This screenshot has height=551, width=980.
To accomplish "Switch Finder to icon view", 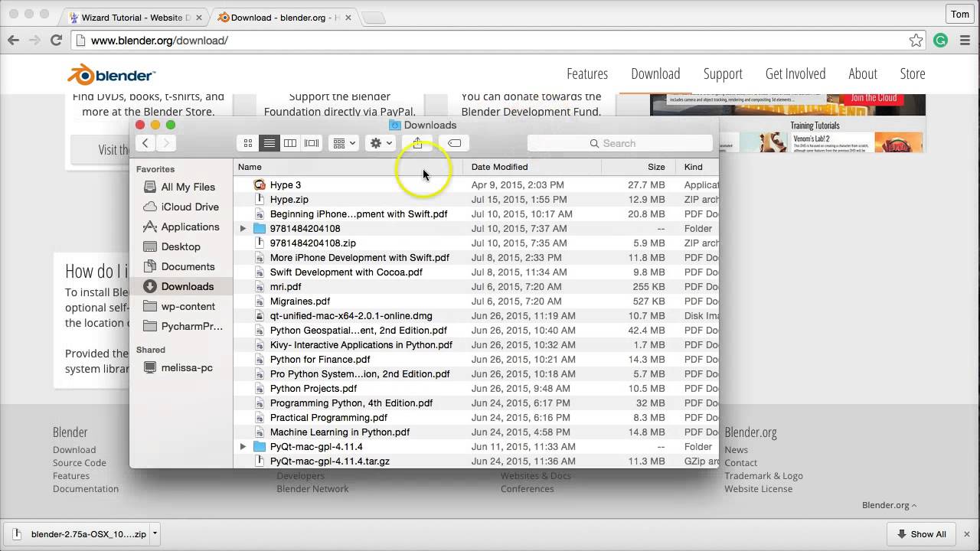I will 248,143.
